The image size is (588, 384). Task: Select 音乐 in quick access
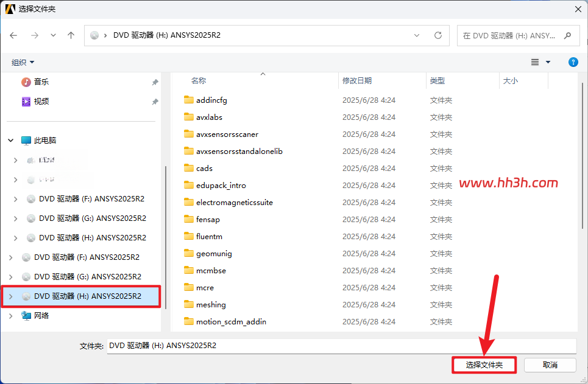[x=41, y=82]
